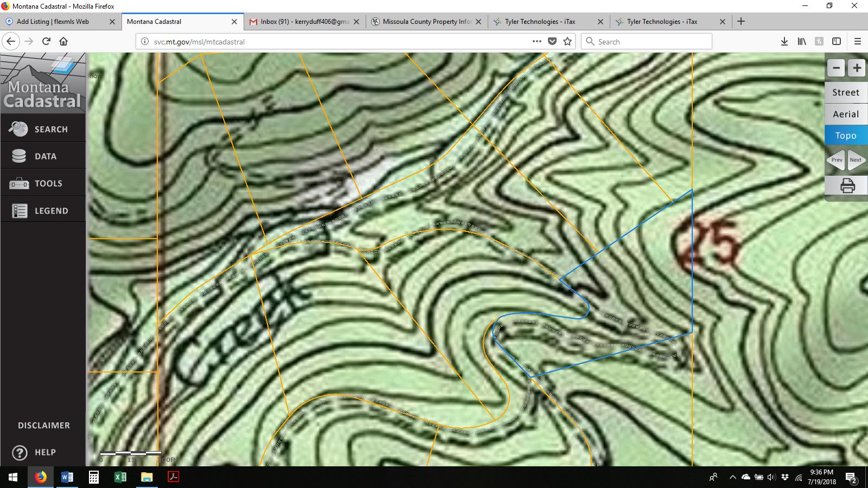Viewport: 868px width, 488px height.
Task: Go to the Firefox home page
Action: 63,41
